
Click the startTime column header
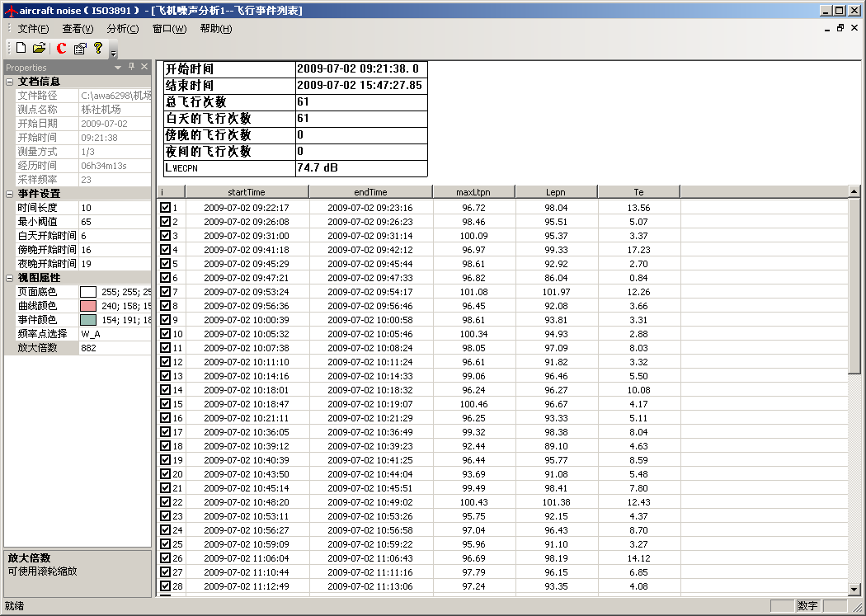pos(246,192)
